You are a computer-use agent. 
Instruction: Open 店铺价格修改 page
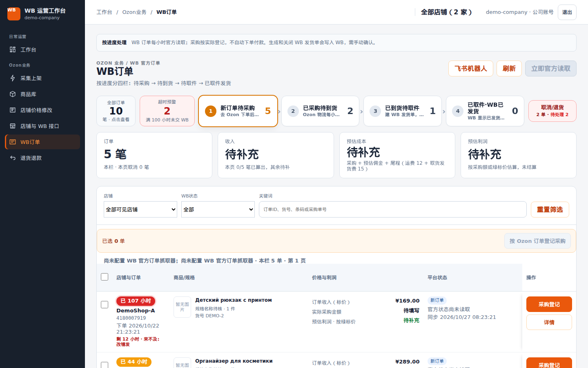(x=42, y=110)
